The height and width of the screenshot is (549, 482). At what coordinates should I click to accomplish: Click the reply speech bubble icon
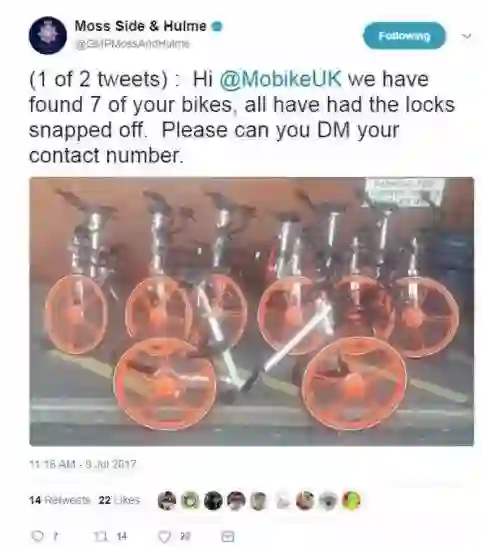[x=37, y=536]
